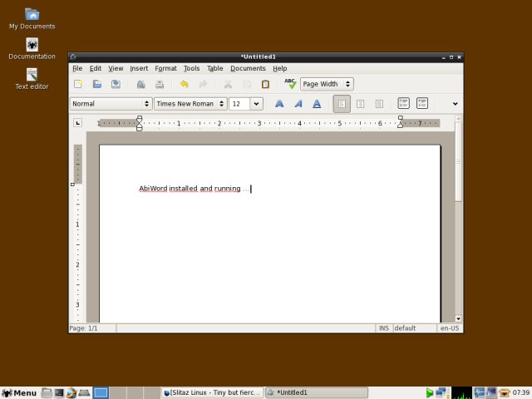Expand the formatting toolbar overflow chevron

[455, 103]
